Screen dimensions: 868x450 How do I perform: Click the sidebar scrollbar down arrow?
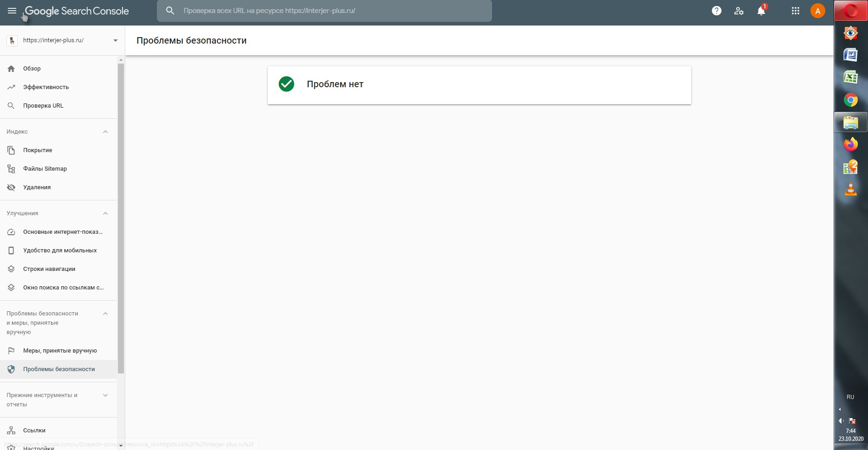pos(121,446)
